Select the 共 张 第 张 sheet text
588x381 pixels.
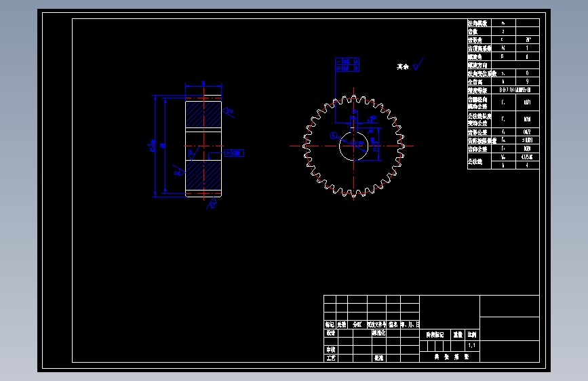[452, 357]
